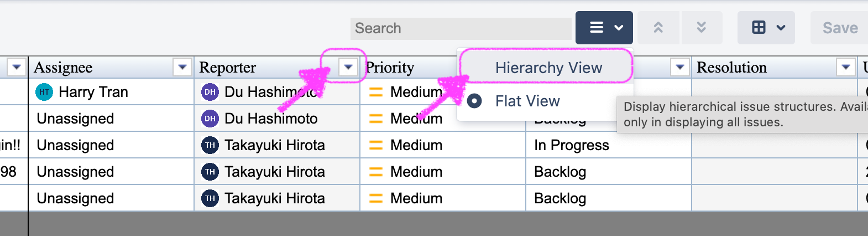Click the expand all double-down arrows
The image size is (868, 236).
[x=701, y=28]
